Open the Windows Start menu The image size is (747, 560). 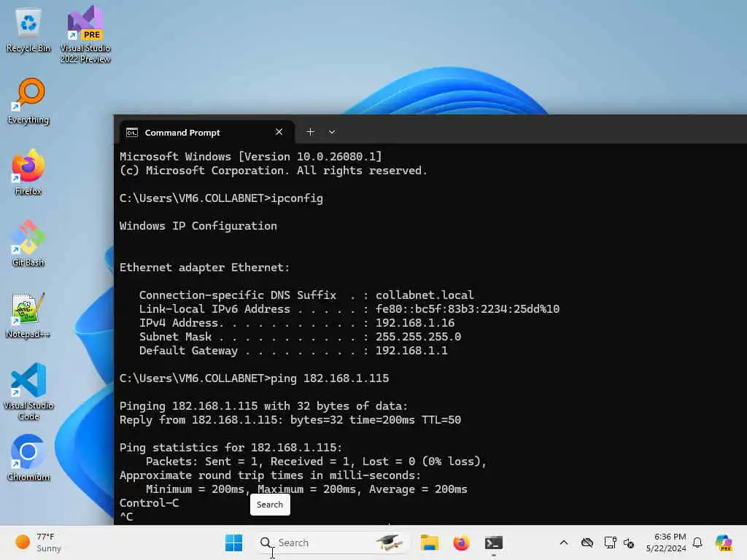pyautogui.click(x=233, y=542)
